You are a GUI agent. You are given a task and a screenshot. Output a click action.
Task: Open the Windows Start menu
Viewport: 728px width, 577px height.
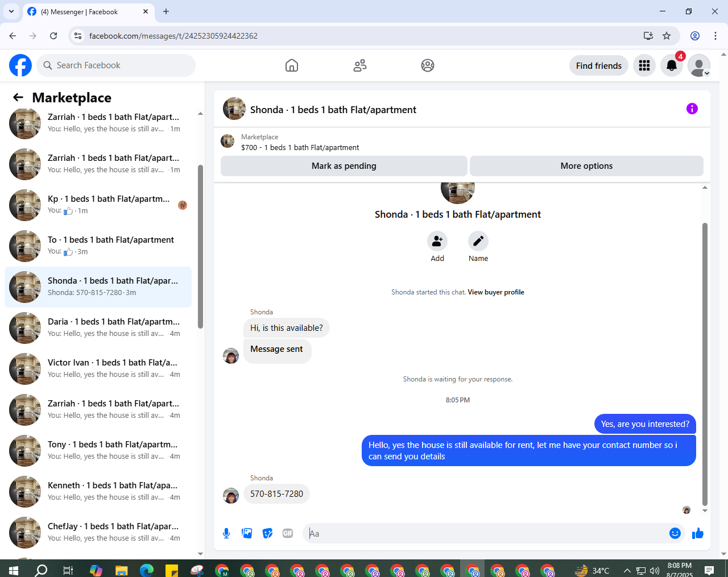[x=14, y=570]
